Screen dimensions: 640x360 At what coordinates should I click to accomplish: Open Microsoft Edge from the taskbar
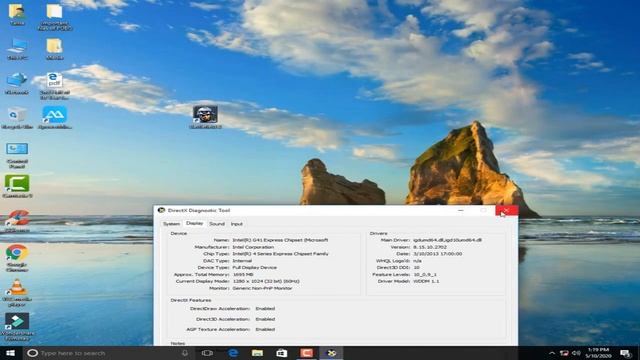pyautogui.click(x=233, y=353)
